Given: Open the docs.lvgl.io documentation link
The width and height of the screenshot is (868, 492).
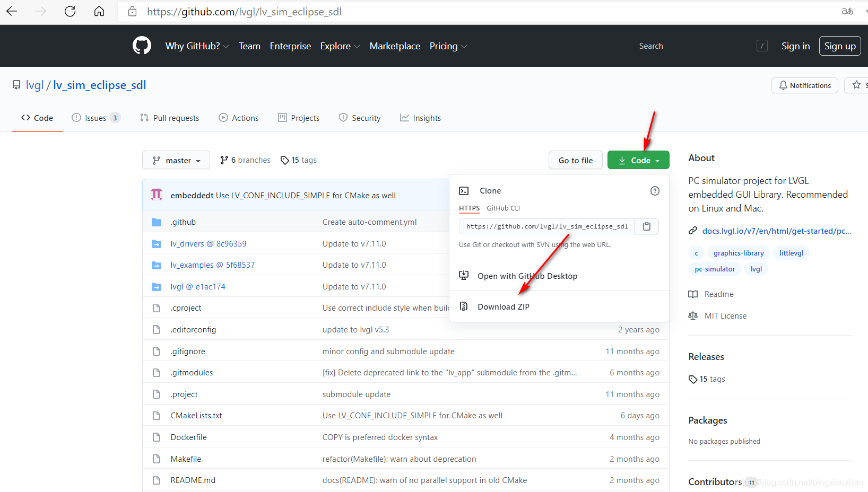Looking at the screenshot, I should coord(777,231).
